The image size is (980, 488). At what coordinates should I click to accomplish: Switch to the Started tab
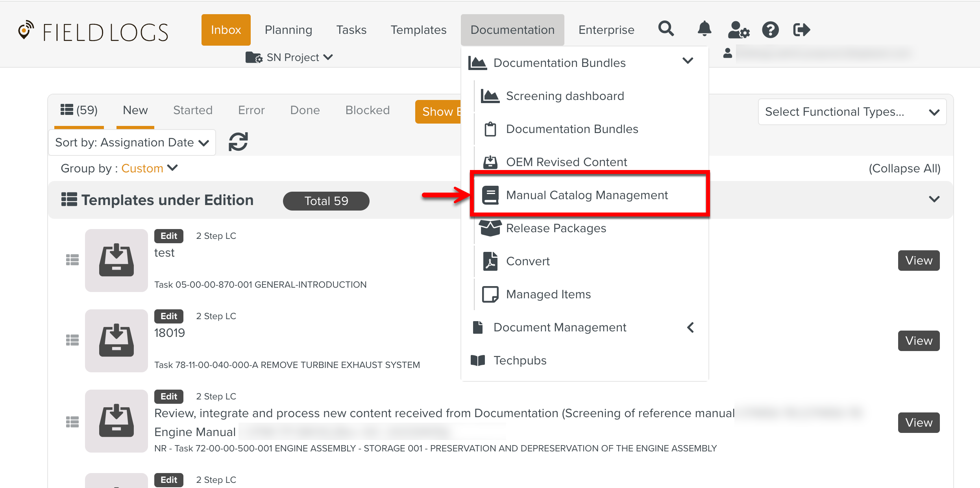coord(192,110)
